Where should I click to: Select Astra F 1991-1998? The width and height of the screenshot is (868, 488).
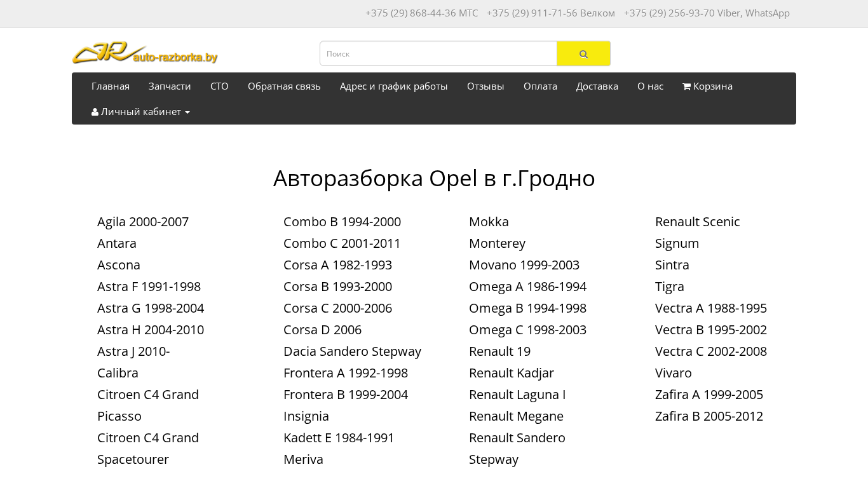(x=149, y=287)
